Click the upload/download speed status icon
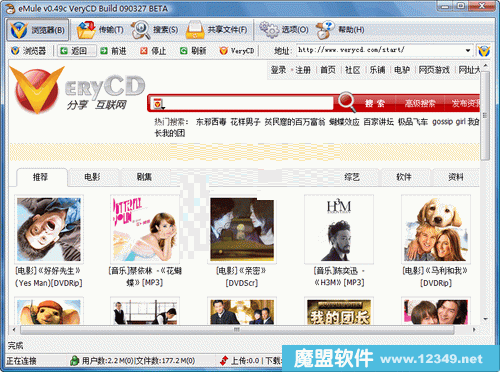The image size is (500, 372). [x=224, y=361]
